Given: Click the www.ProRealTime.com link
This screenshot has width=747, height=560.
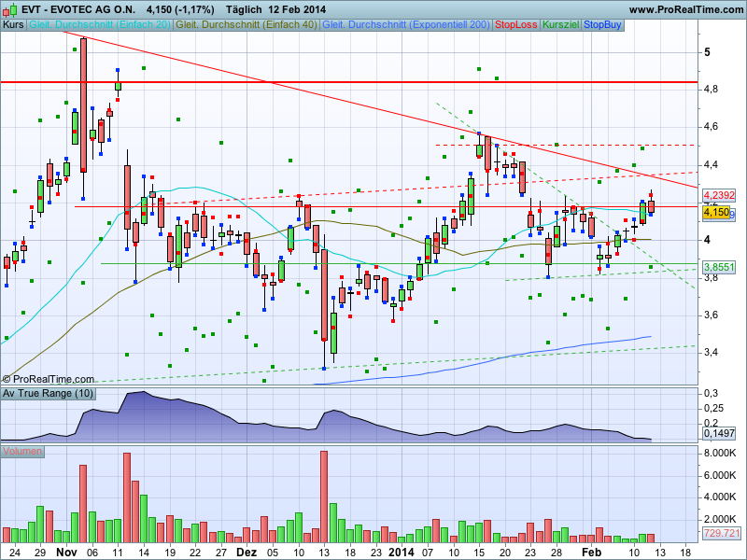Looking at the screenshot, I should (x=685, y=9).
